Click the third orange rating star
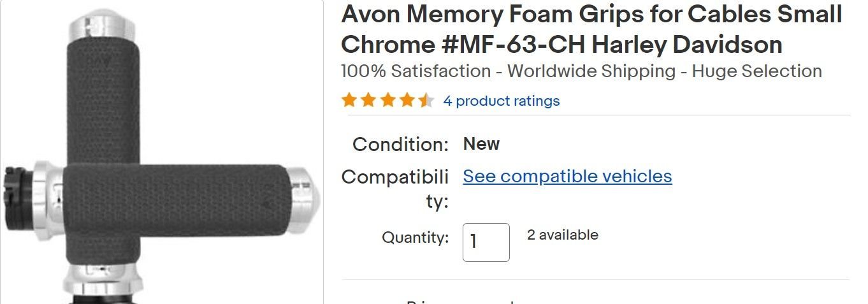 point(387,101)
